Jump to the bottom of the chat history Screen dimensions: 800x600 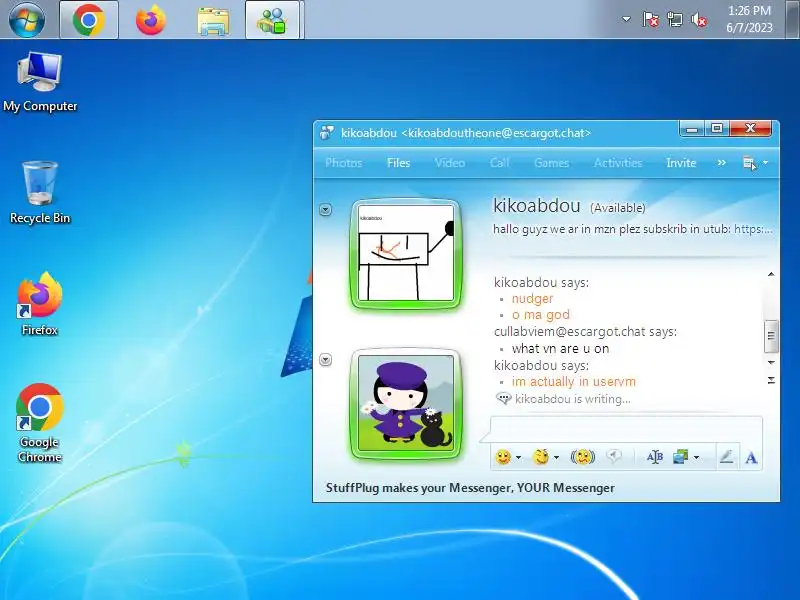click(x=771, y=381)
